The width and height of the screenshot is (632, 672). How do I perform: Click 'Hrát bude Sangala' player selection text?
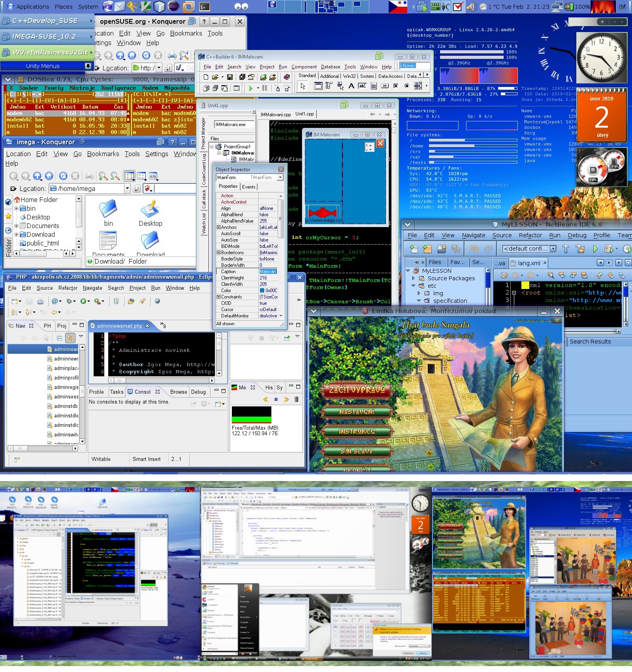[436, 325]
